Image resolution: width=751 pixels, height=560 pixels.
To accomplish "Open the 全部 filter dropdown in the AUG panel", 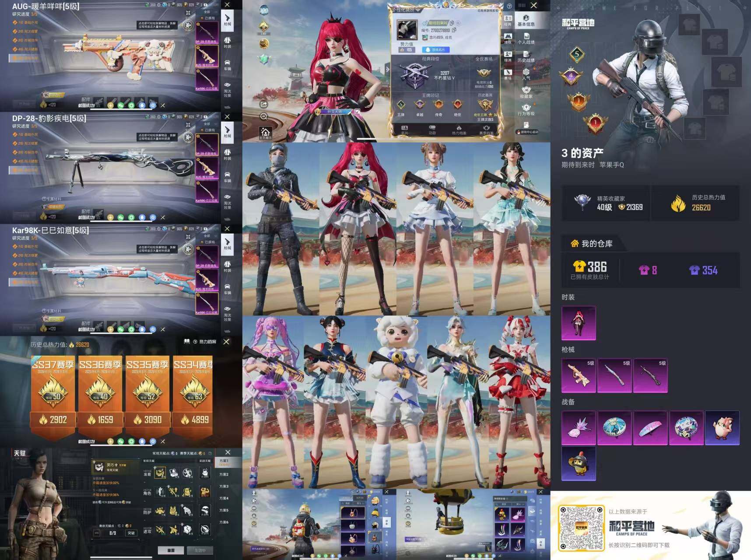I will click(x=208, y=12).
